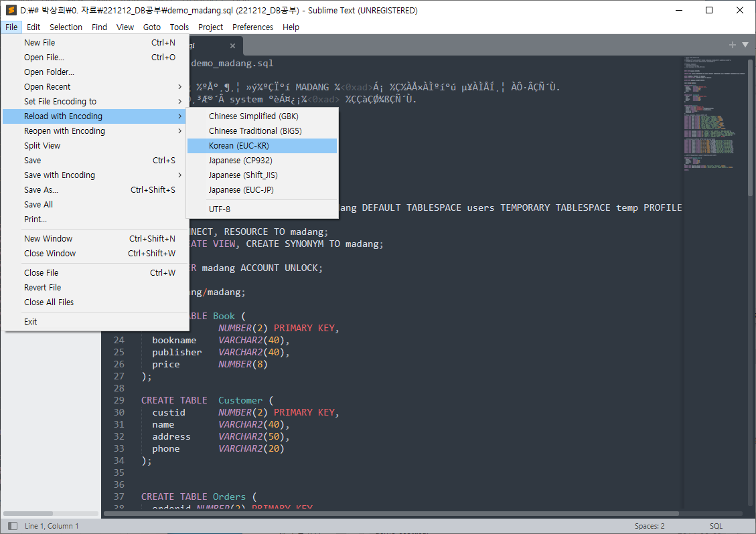Viewport: 756px width, 534px height.
Task: Open the Edit menu
Action: click(33, 27)
